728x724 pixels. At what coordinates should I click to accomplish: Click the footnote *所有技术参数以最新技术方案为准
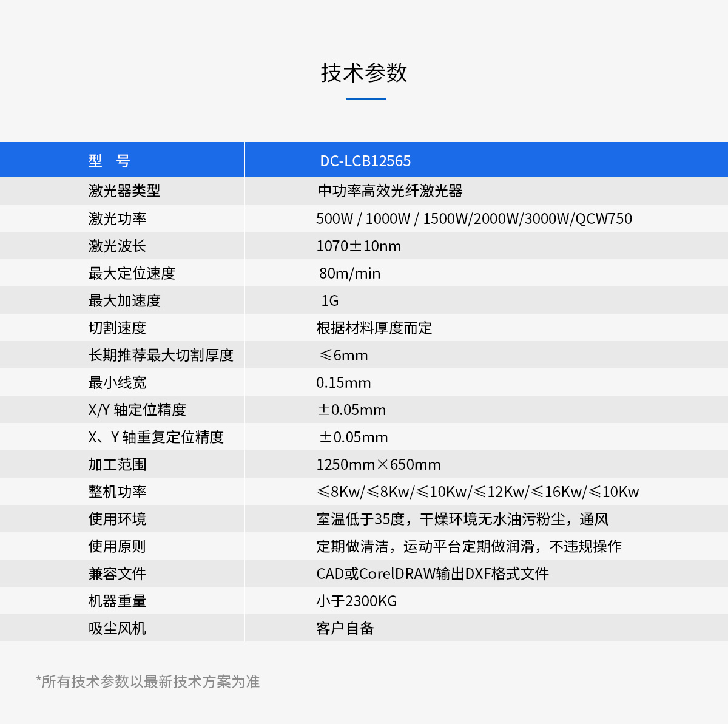pos(148,682)
